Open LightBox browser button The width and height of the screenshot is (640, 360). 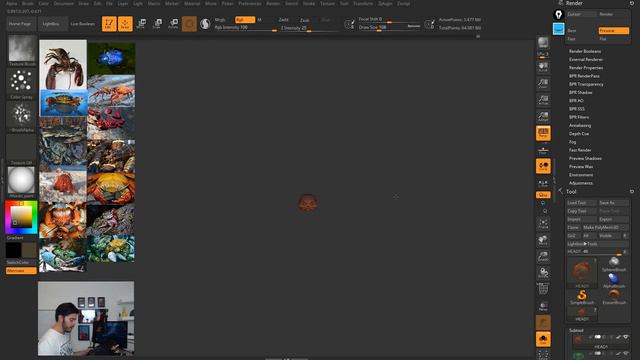click(51, 24)
